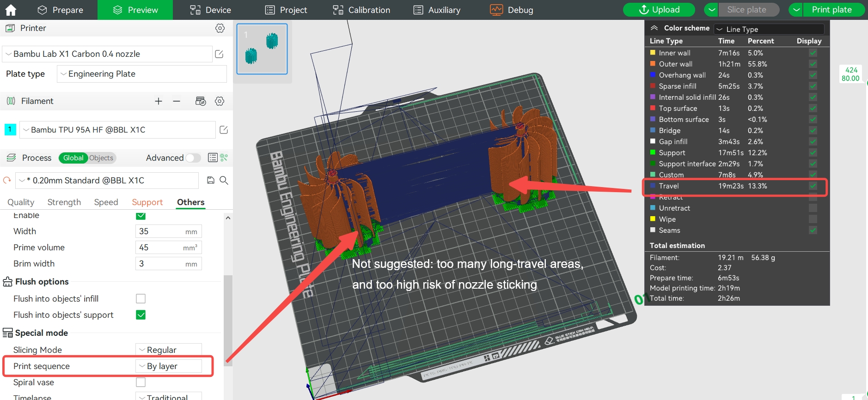This screenshot has height=400, width=868.
Task: Click the Outer wall orange color swatch
Action: point(653,64)
